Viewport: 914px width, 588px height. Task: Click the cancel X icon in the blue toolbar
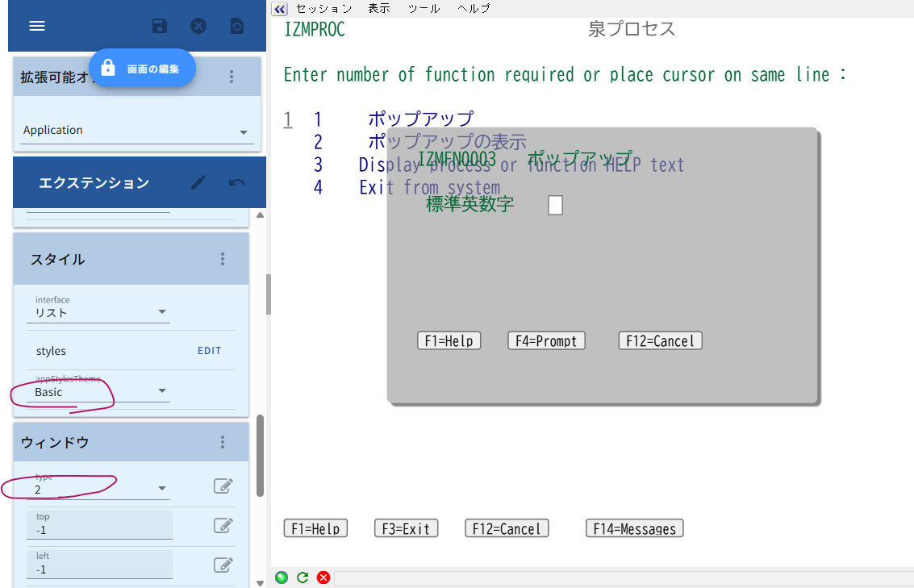(198, 25)
